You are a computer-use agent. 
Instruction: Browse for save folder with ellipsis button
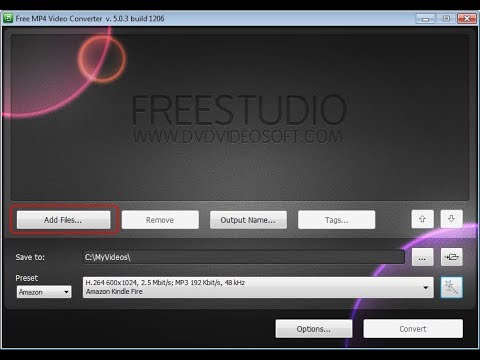[x=422, y=257]
